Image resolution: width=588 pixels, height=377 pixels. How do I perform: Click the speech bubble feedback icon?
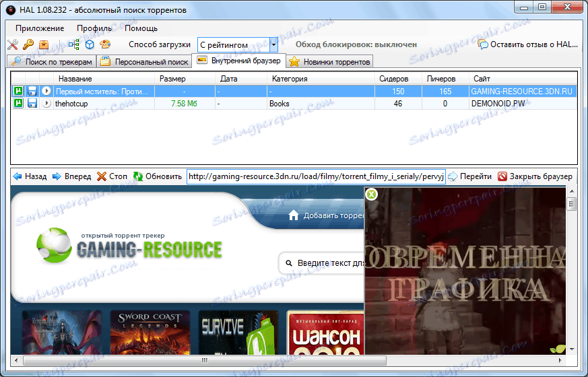(x=483, y=44)
